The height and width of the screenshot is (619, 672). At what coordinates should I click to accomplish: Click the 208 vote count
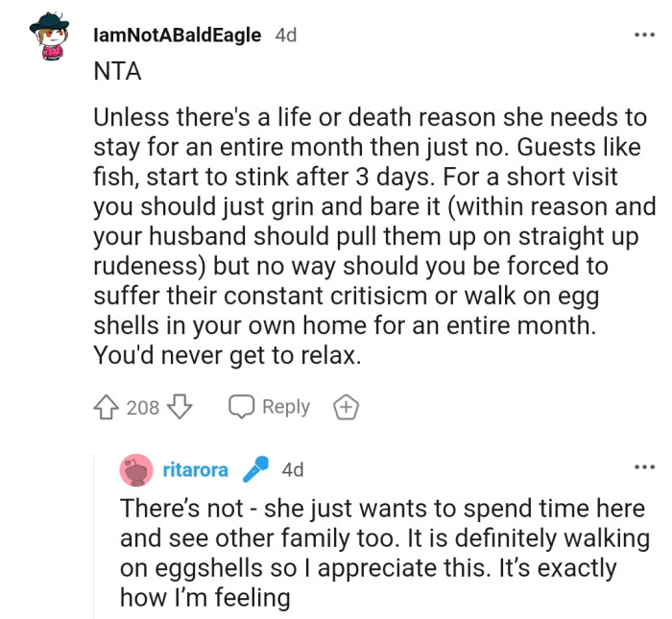pyautogui.click(x=143, y=408)
